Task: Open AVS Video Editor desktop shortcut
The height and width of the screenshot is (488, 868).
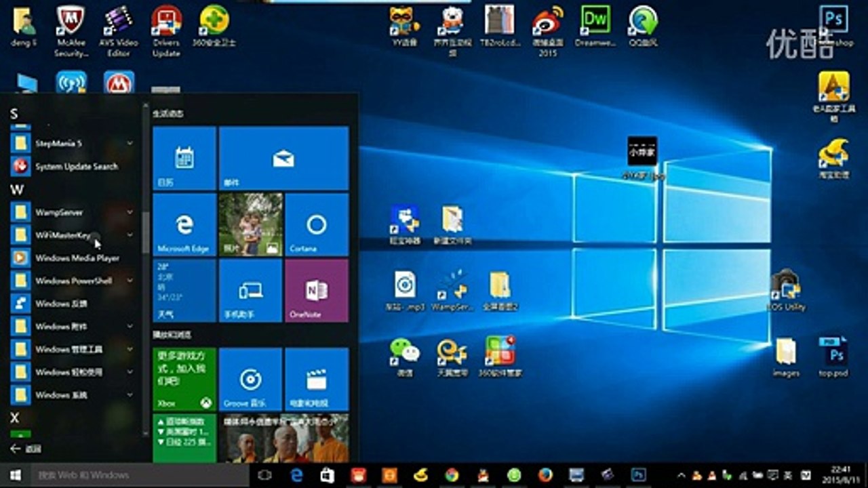Action: click(118, 30)
